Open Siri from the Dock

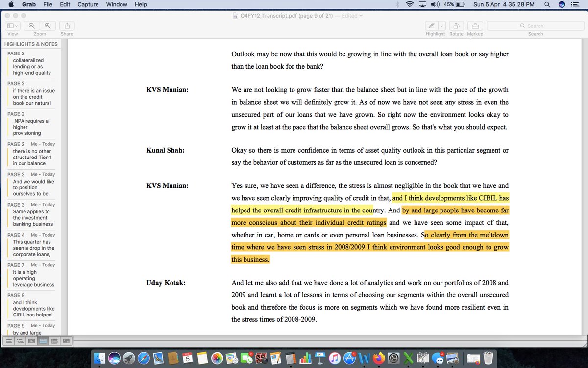[x=114, y=358]
